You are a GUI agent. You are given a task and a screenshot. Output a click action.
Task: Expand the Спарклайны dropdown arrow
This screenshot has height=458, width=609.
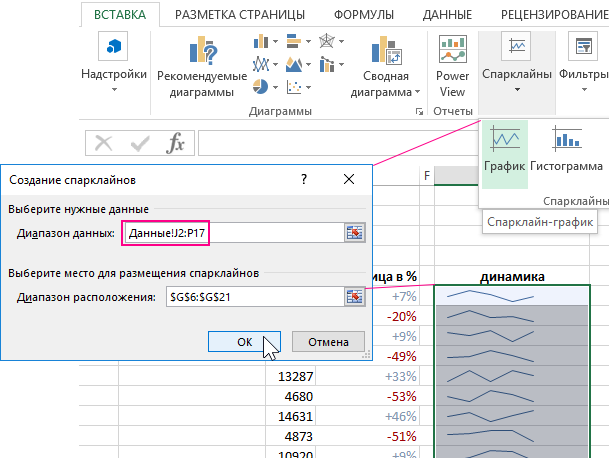coord(517,90)
